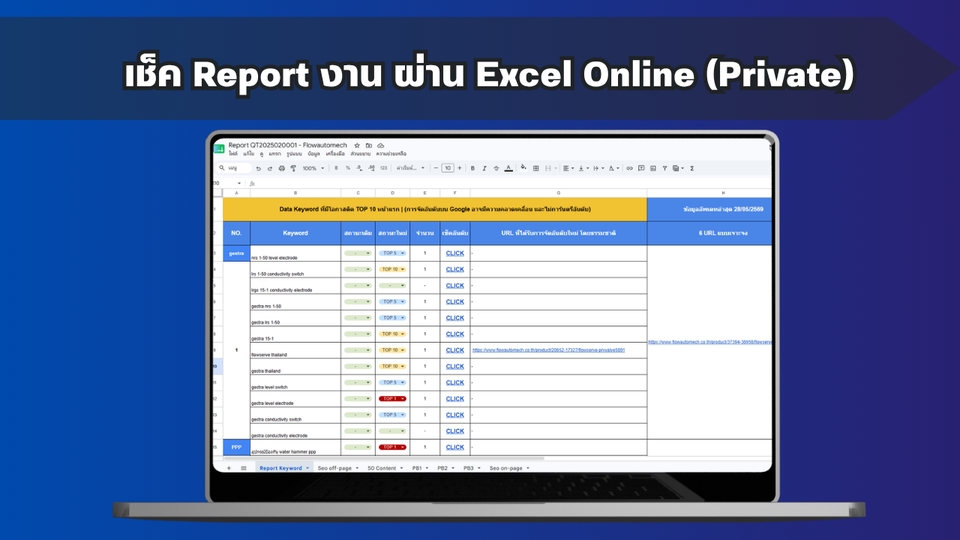The height and width of the screenshot is (540, 960).
Task: Click the Insert comment icon
Action: click(641, 168)
